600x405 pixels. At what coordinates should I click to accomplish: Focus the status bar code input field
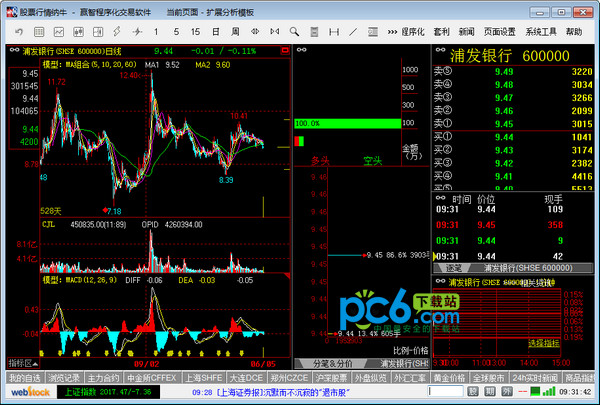(445, 391)
